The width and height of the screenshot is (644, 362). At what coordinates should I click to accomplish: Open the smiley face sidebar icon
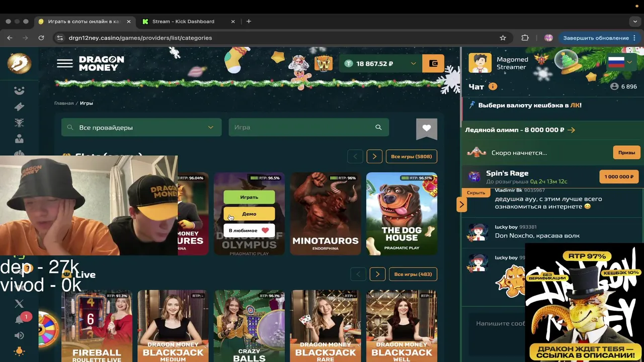[19, 90]
